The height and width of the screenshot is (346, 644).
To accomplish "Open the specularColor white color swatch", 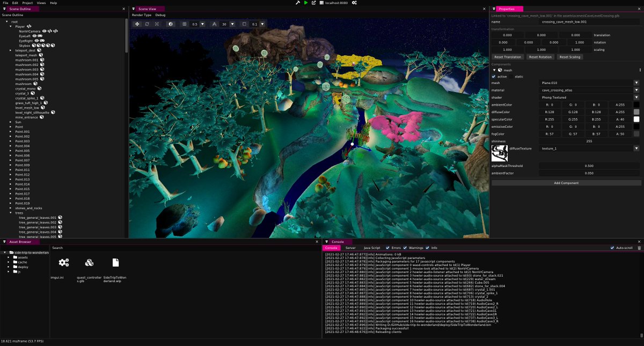I will (636, 119).
